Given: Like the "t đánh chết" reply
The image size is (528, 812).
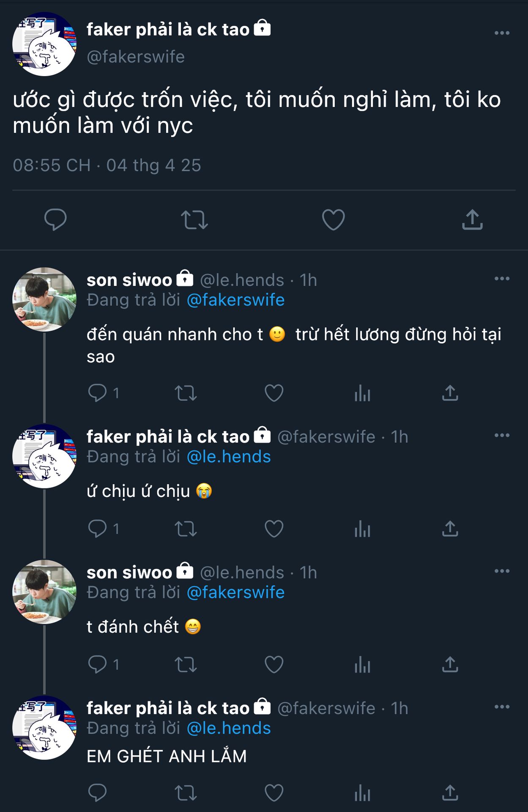Looking at the screenshot, I should point(274,664).
